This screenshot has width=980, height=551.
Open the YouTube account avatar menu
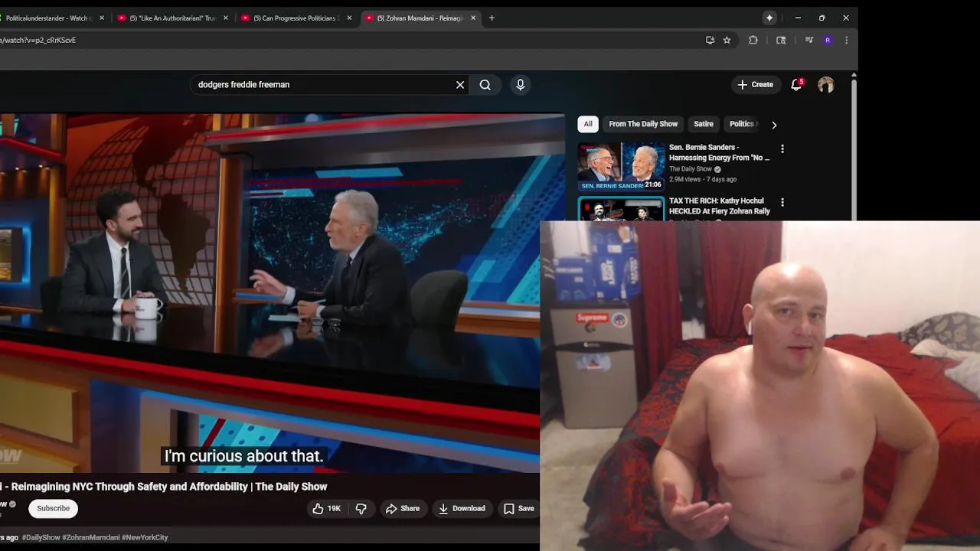[x=825, y=85]
